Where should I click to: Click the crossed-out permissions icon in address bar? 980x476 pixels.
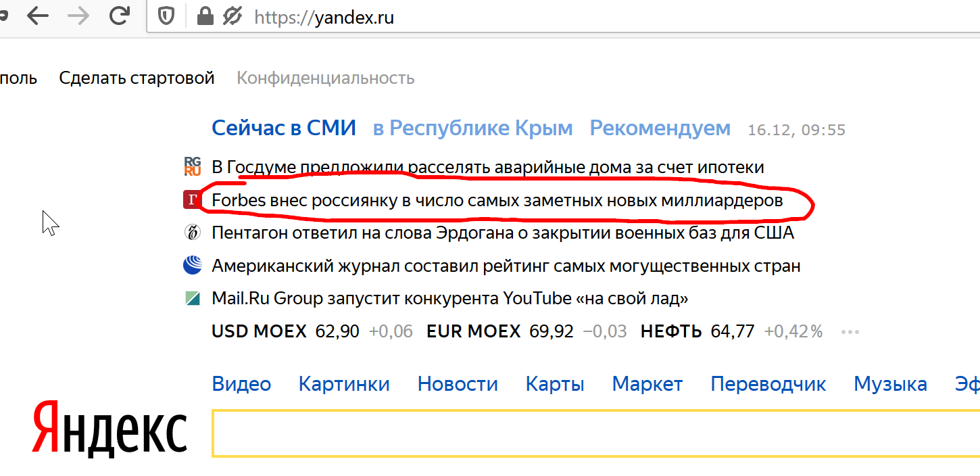tap(232, 16)
